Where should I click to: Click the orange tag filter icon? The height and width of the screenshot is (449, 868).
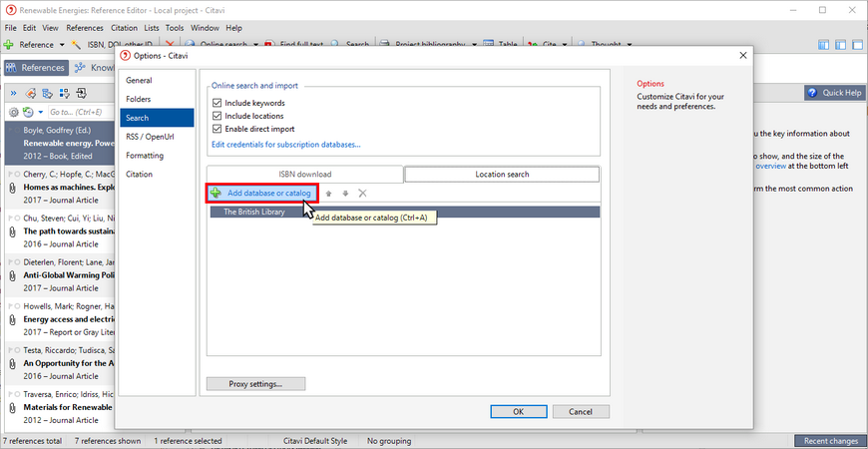31,93
